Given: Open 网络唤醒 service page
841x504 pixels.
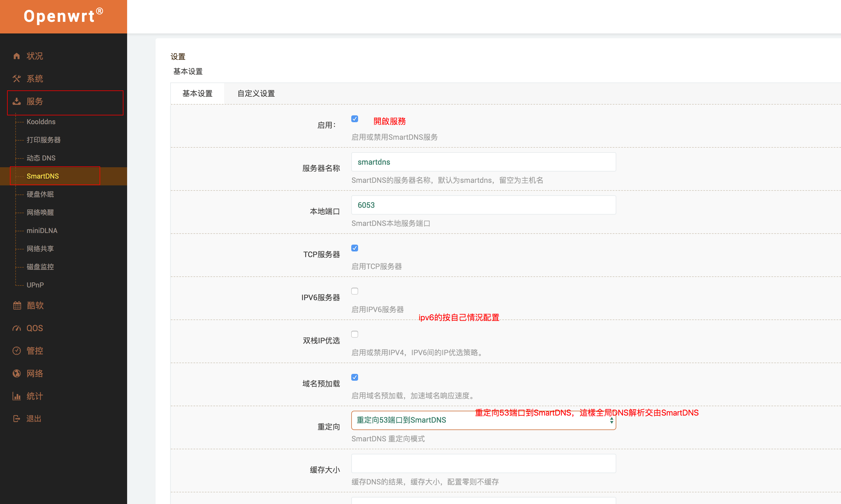Looking at the screenshot, I should coord(40,212).
